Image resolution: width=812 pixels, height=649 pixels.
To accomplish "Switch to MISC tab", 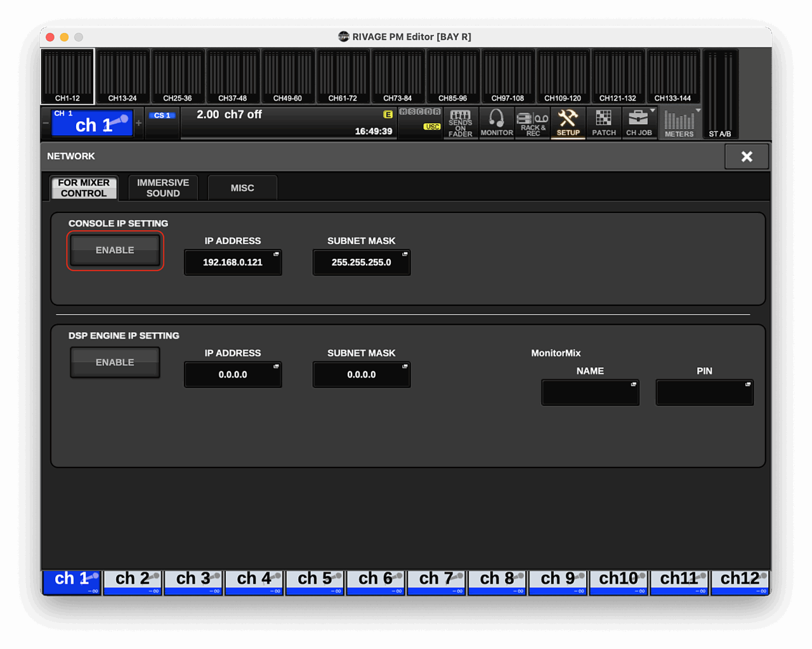I will click(242, 188).
